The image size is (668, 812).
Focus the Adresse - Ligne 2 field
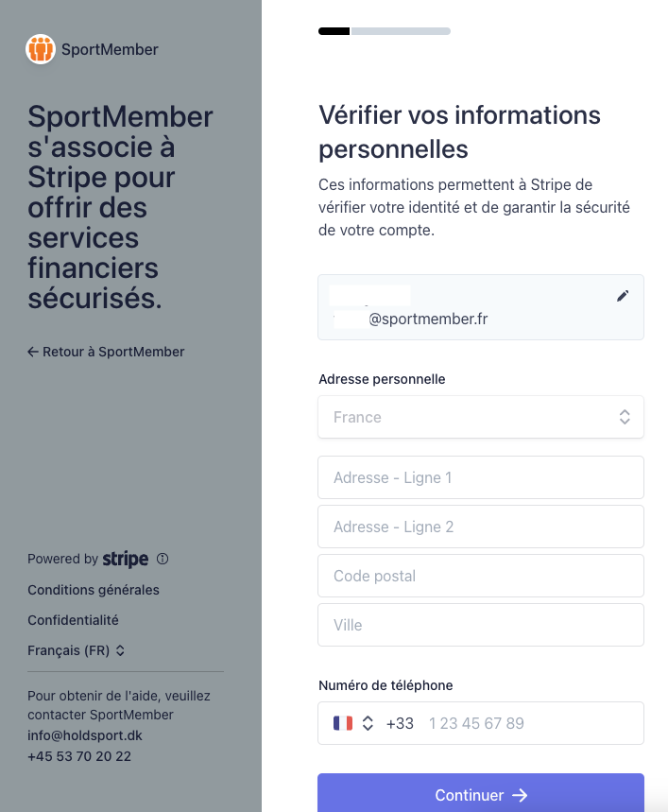click(x=481, y=527)
